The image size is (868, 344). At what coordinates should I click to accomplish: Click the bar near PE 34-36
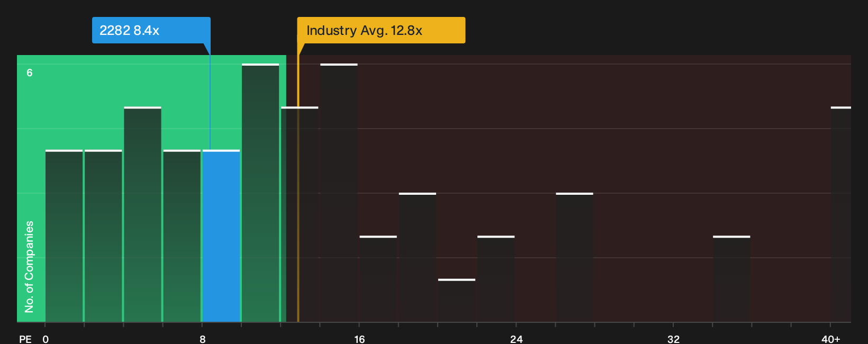(x=731, y=279)
